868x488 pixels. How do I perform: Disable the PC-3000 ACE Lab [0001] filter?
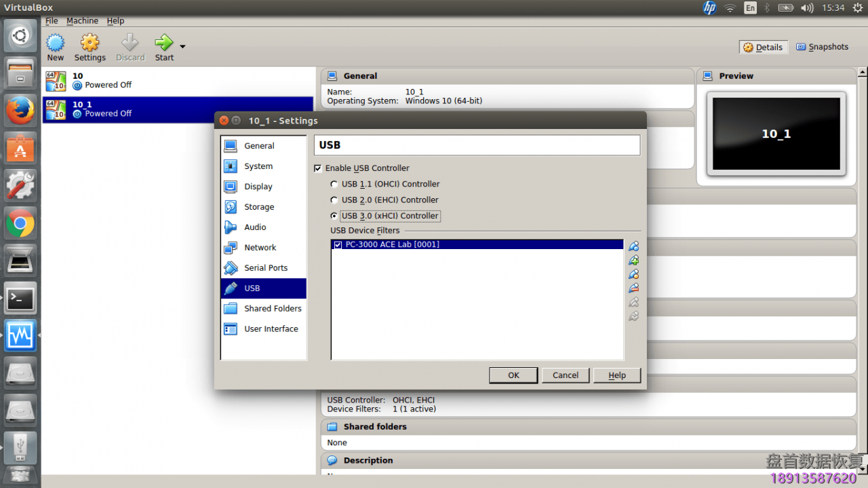pos(337,244)
